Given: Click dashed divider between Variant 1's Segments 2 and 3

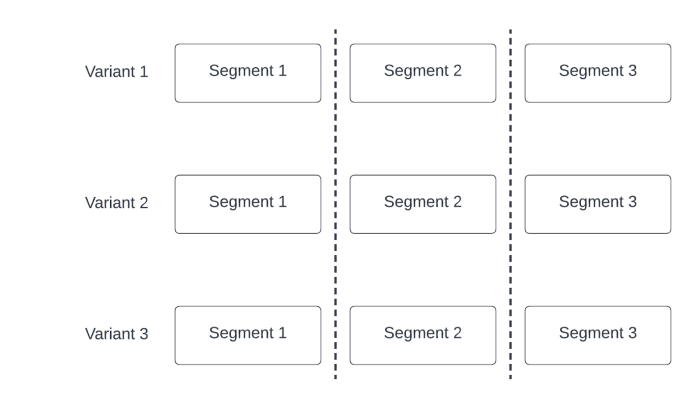Looking at the screenshot, I should (510, 73).
